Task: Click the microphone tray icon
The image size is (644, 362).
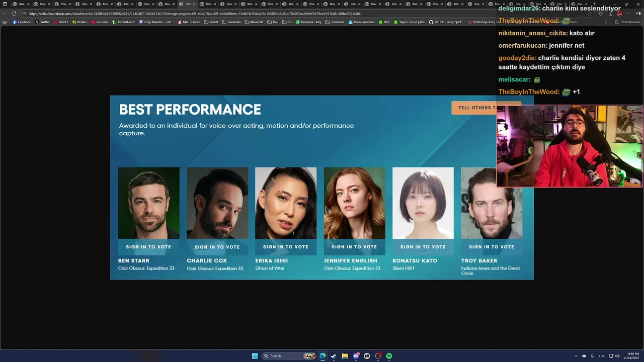Action: coord(592,356)
